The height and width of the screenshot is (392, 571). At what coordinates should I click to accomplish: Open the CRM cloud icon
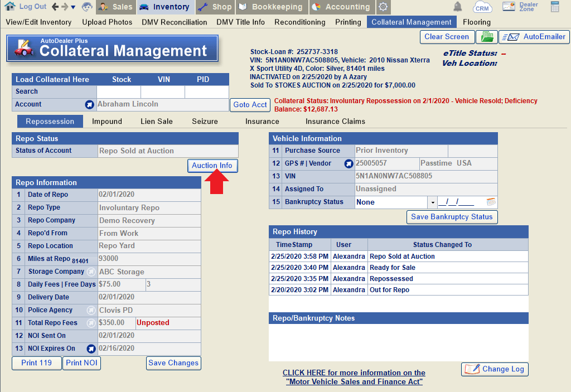point(482,7)
